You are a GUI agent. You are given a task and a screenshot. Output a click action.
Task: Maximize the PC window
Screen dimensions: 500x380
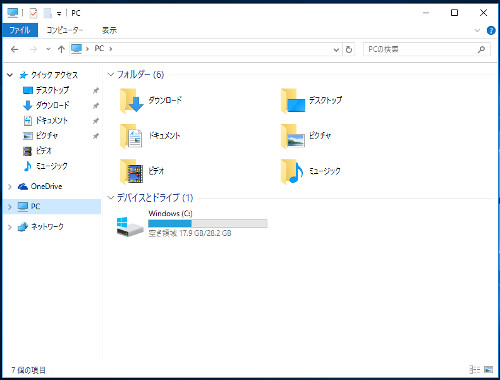(454, 13)
